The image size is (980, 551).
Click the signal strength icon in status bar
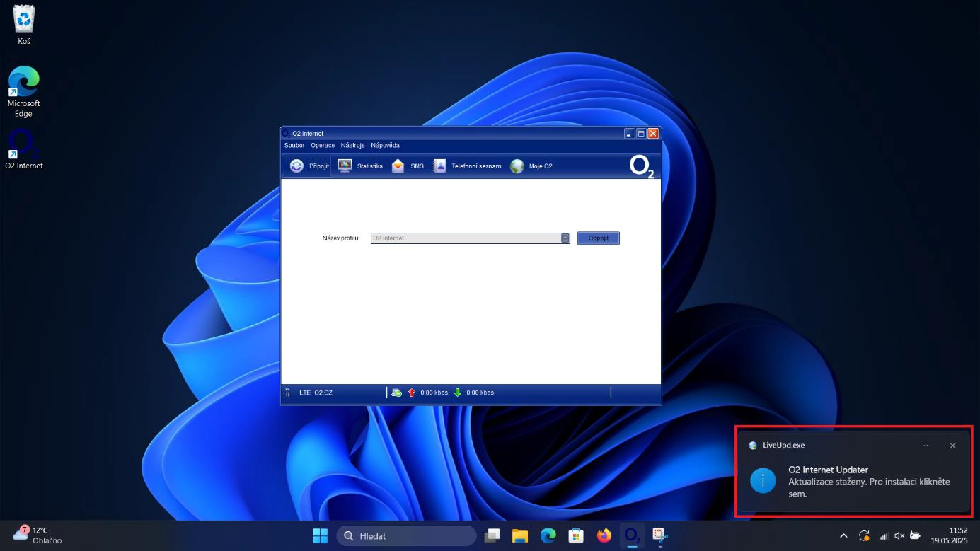coord(288,393)
